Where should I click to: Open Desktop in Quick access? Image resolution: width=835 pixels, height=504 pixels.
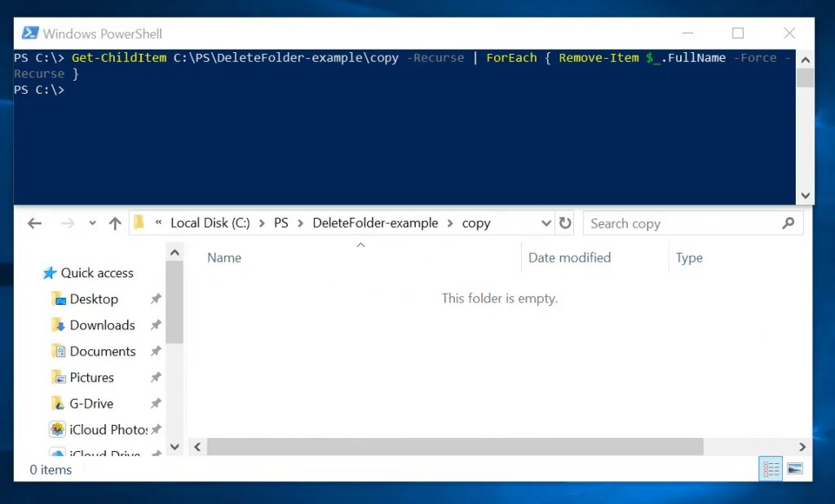(94, 298)
